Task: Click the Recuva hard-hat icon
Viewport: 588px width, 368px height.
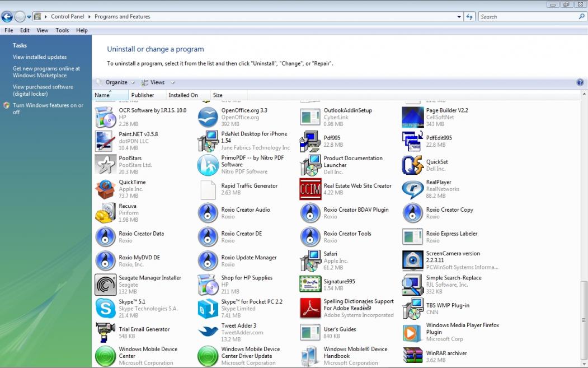Action: point(105,213)
